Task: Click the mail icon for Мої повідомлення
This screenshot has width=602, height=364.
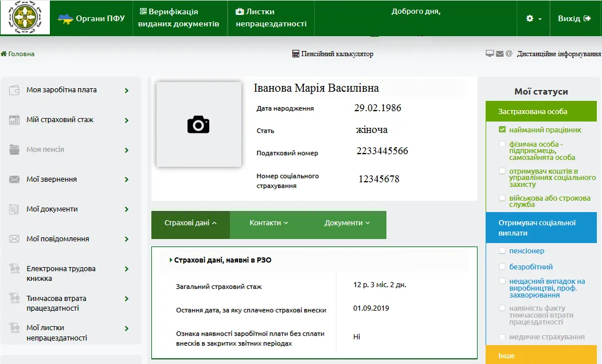Action: click(14, 239)
